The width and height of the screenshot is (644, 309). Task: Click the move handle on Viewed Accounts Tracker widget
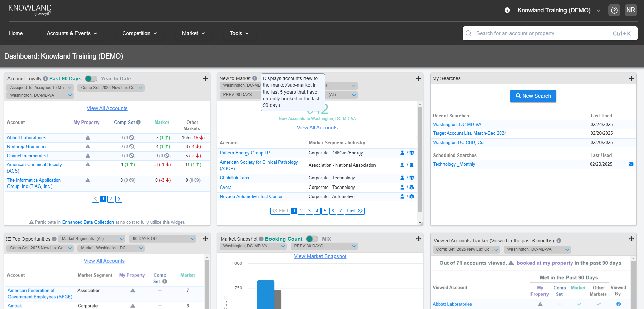pos(631,239)
